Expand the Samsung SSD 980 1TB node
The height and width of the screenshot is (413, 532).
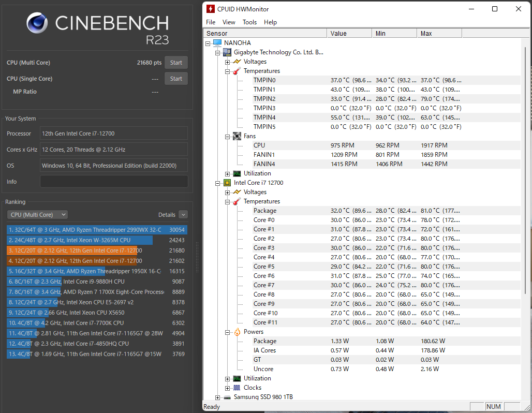tap(217, 397)
